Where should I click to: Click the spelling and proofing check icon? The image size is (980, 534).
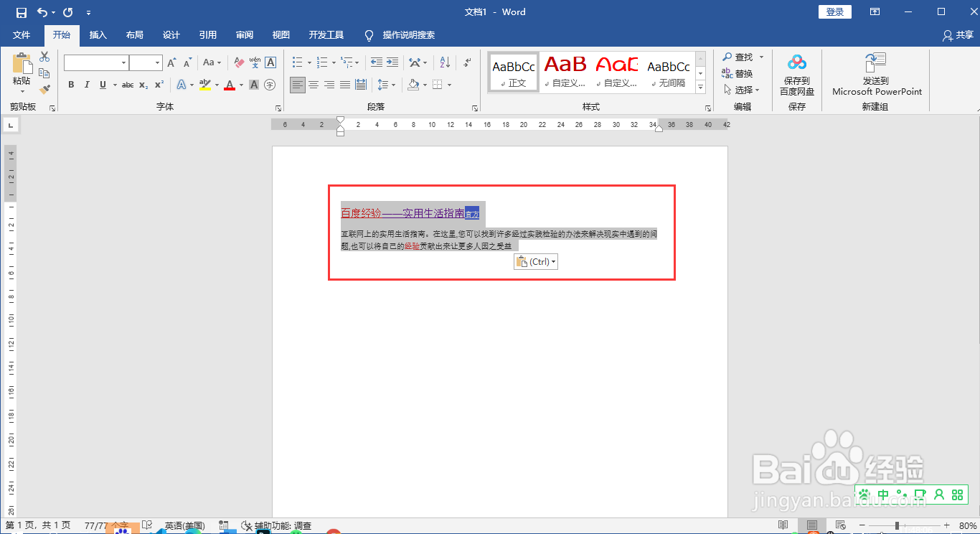coord(147,525)
